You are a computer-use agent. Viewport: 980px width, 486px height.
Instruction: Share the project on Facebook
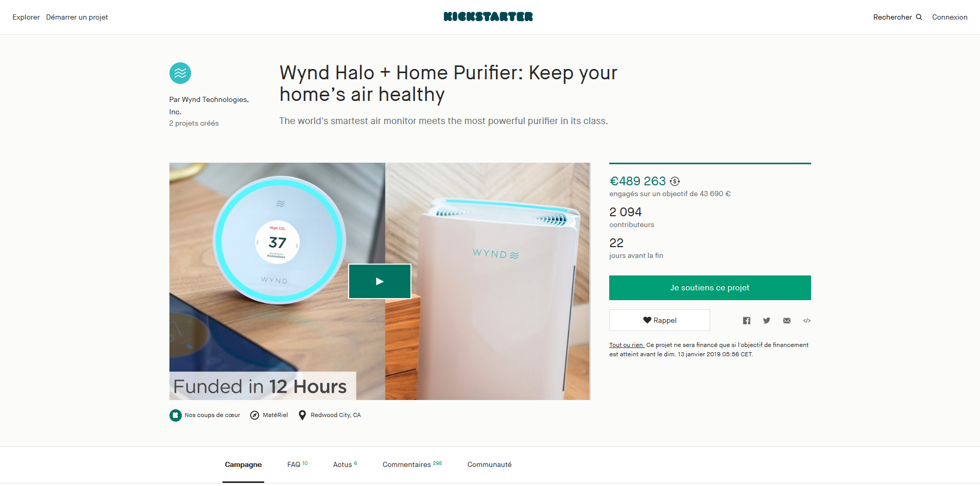(746, 321)
